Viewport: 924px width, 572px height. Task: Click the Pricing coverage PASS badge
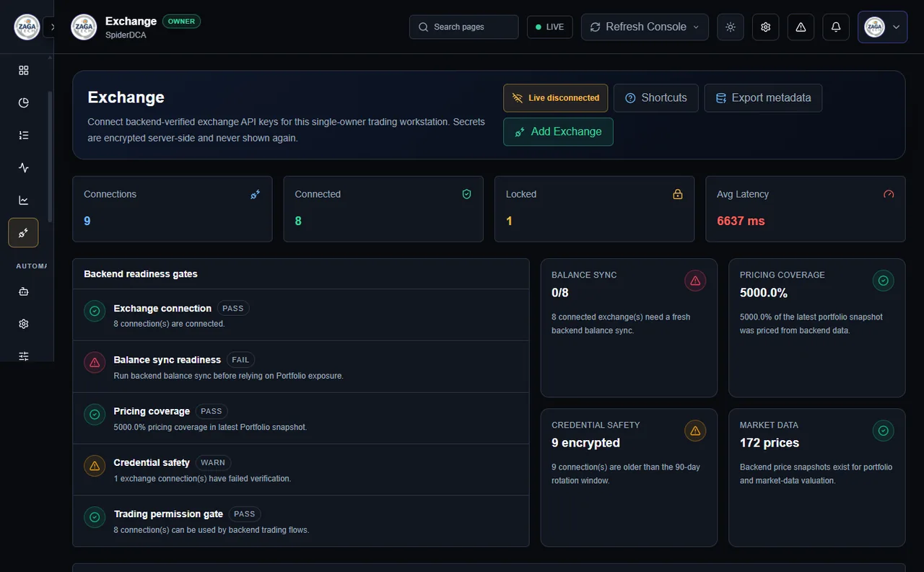212,411
